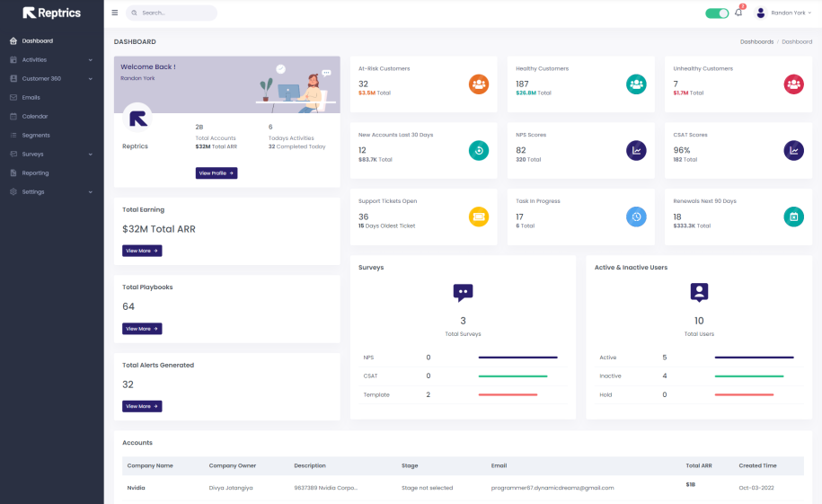Image resolution: width=822 pixels, height=504 pixels.
Task: Go to Segments in the sidebar
Action: coord(36,136)
